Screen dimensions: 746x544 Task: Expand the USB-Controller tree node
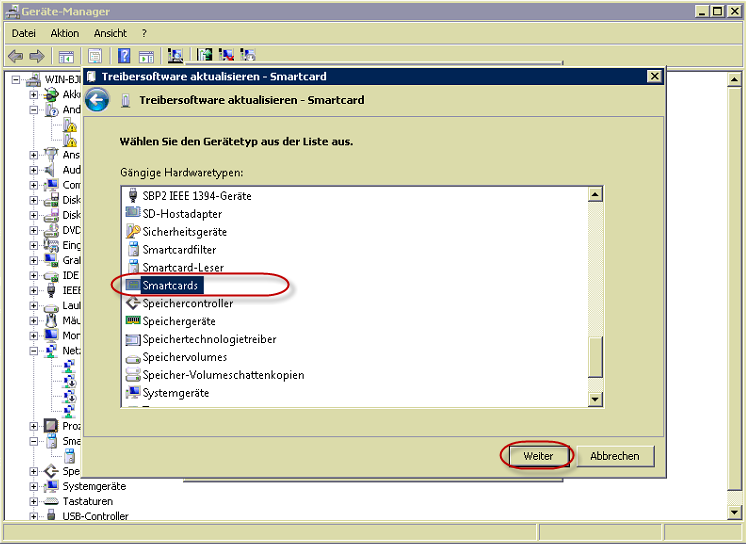pyautogui.click(x=34, y=517)
